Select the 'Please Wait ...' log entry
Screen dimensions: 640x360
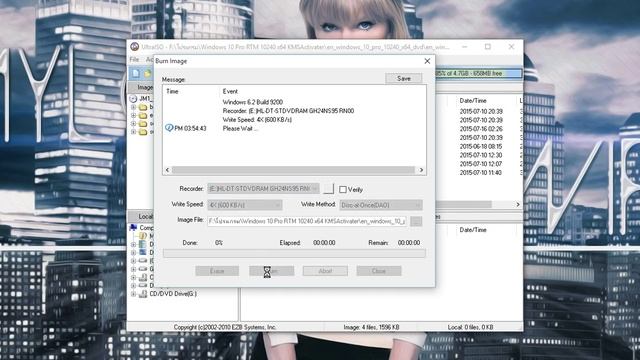pos(240,128)
